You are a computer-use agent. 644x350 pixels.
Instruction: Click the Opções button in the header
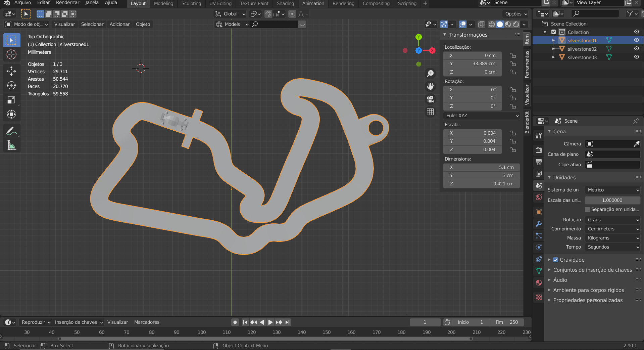click(x=516, y=14)
